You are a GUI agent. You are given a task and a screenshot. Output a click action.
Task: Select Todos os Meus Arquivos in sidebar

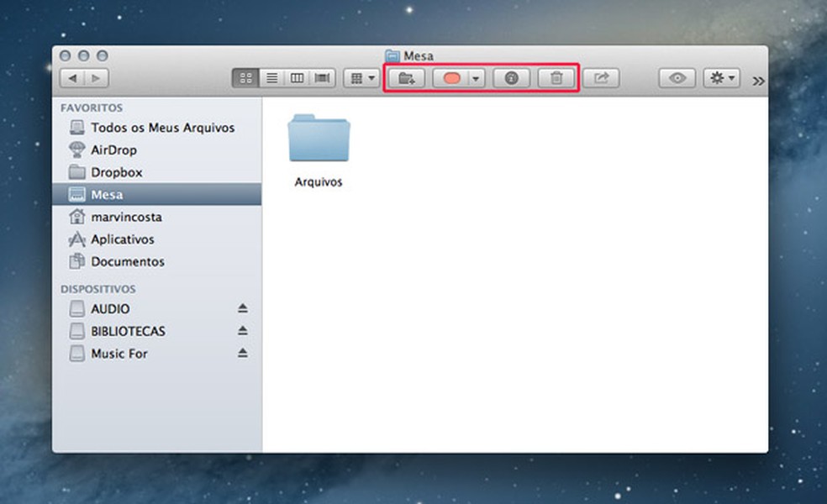coord(156,128)
